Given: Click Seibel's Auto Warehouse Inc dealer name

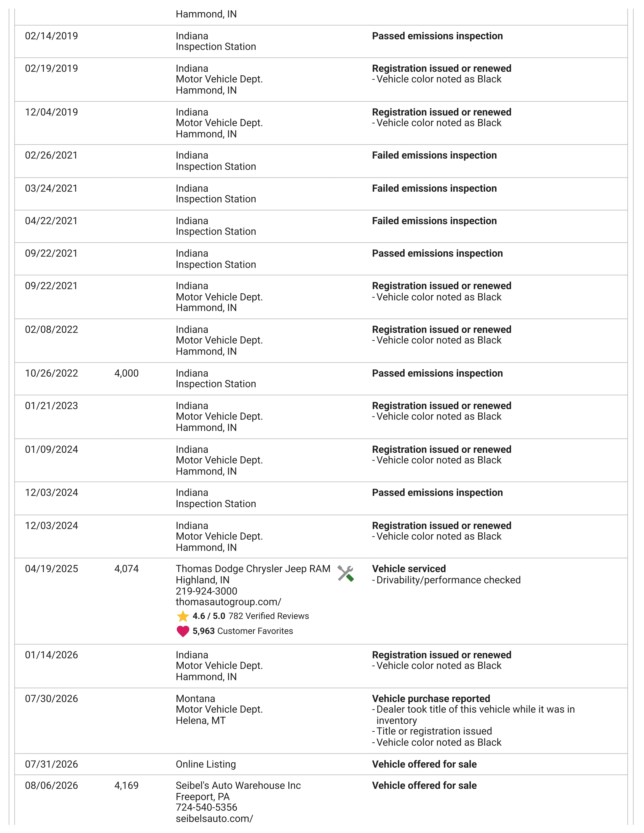Looking at the screenshot, I should pyautogui.click(x=238, y=785).
